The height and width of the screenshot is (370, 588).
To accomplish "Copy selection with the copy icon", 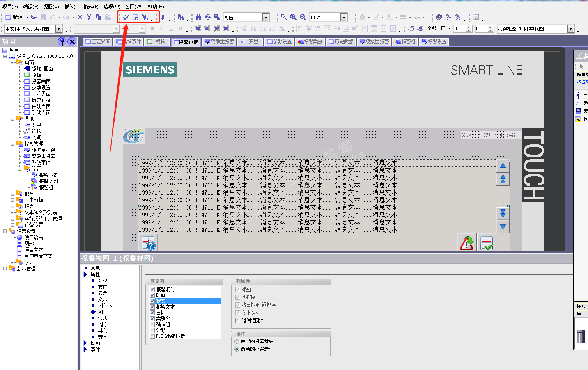I will pos(98,17).
